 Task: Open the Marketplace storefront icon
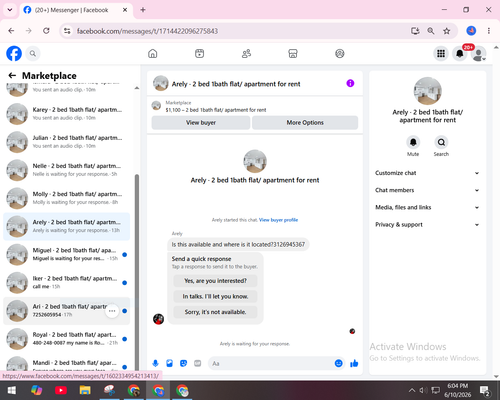(293, 53)
